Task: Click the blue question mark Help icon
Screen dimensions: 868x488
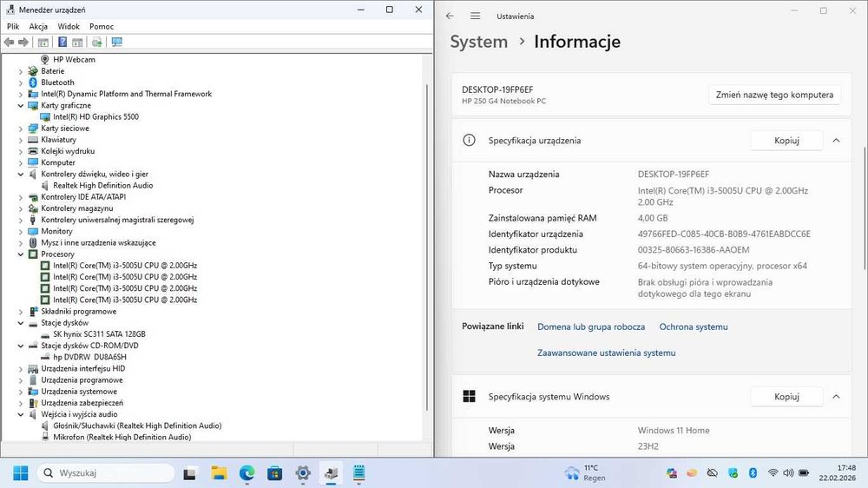Action: (62, 42)
